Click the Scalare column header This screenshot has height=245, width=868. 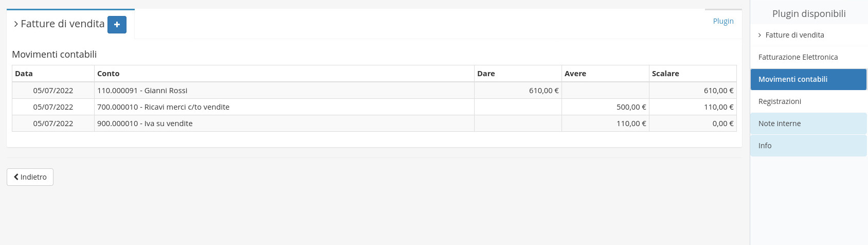pos(693,74)
